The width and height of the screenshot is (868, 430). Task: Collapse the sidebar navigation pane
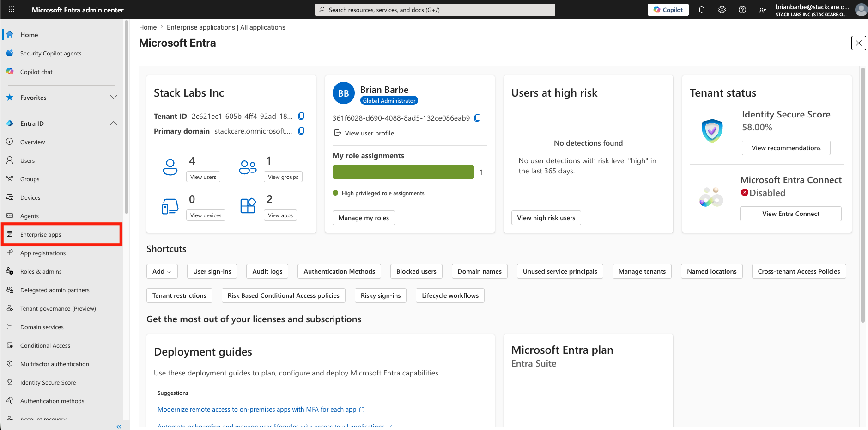pos(119,426)
